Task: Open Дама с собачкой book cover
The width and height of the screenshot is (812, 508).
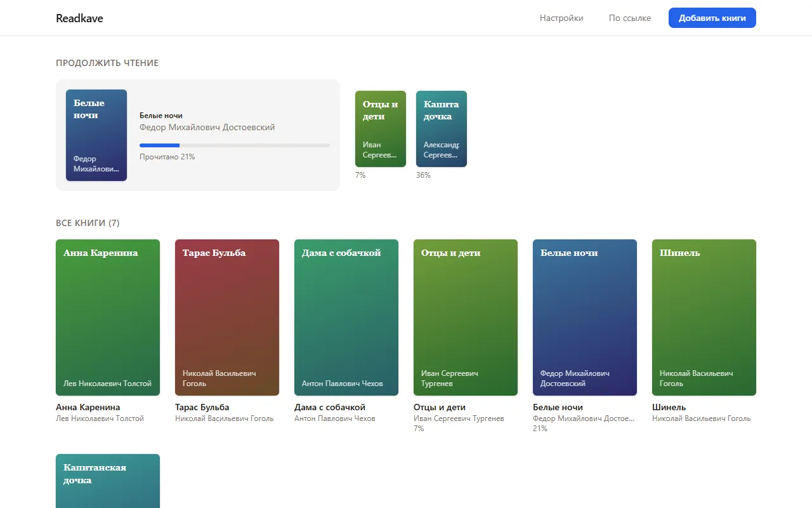Action: (x=346, y=317)
